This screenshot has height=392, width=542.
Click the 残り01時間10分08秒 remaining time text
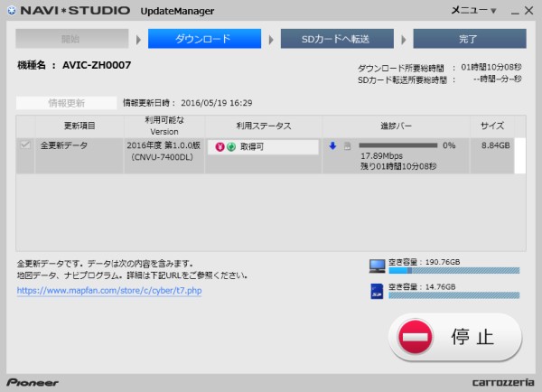pyautogui.click(x=398, y=166)
